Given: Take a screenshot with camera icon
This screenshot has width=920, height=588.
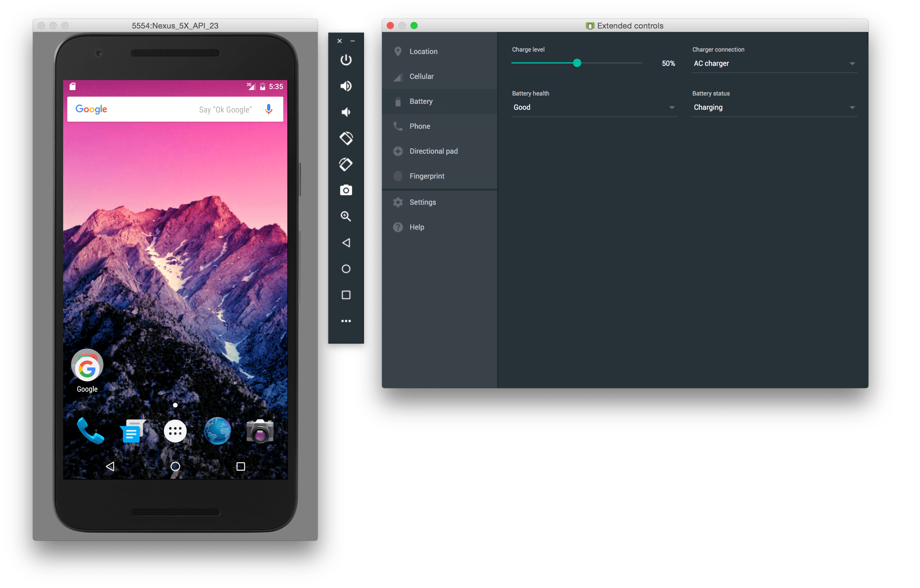Looking at the screenshot, I should (x=346, y=190).
